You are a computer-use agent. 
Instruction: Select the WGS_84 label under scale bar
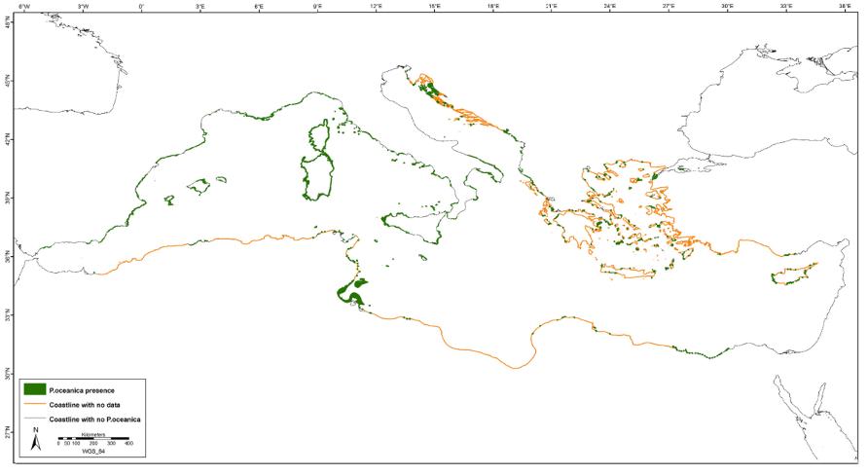(93, 451)
